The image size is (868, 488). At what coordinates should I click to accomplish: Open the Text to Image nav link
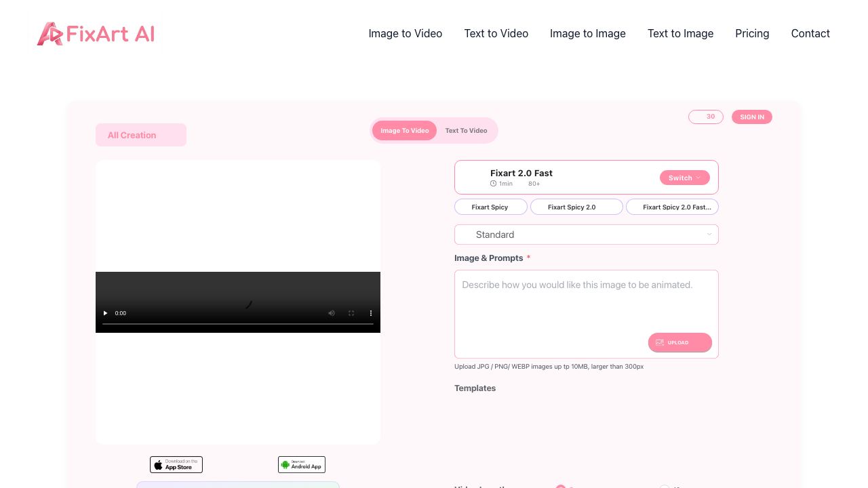680,33
